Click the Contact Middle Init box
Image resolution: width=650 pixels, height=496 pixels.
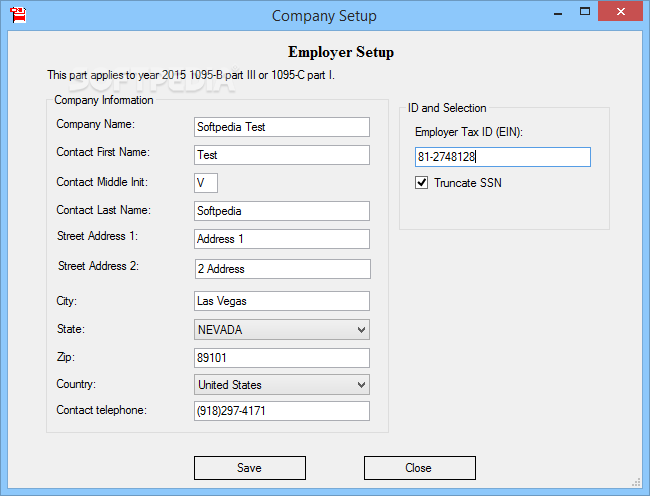(x=206, y=183)
